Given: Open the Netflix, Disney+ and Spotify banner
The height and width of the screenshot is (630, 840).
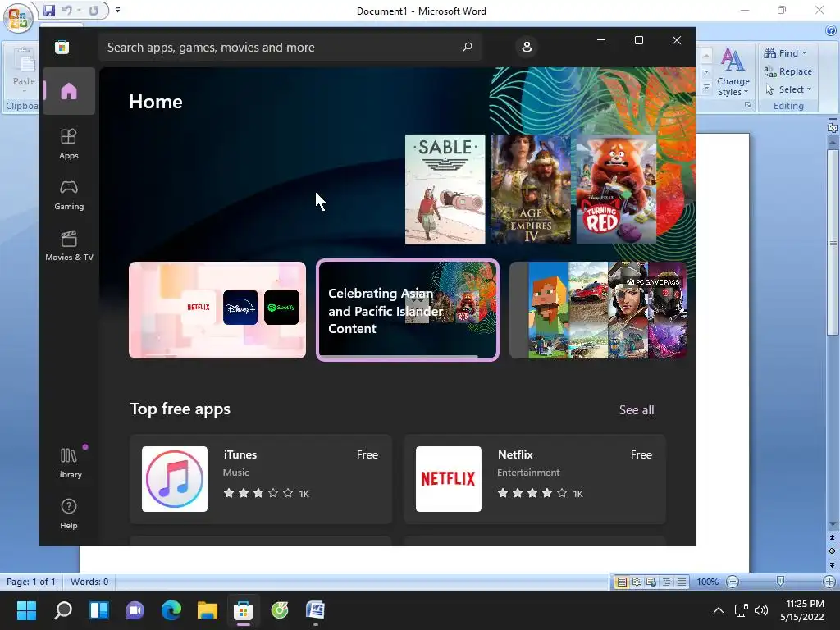Looking at the screenshot, I should point(217,310).
